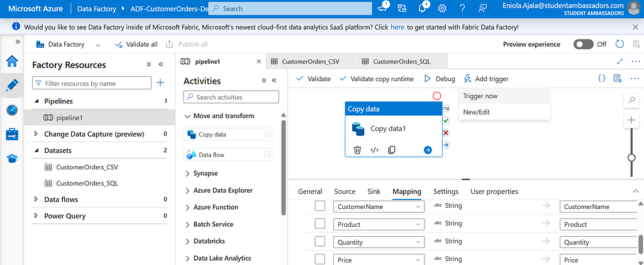Image resolution: width=644 pixels, height=265 pixels.
Task: Click the Debug button
Action: 440,79
